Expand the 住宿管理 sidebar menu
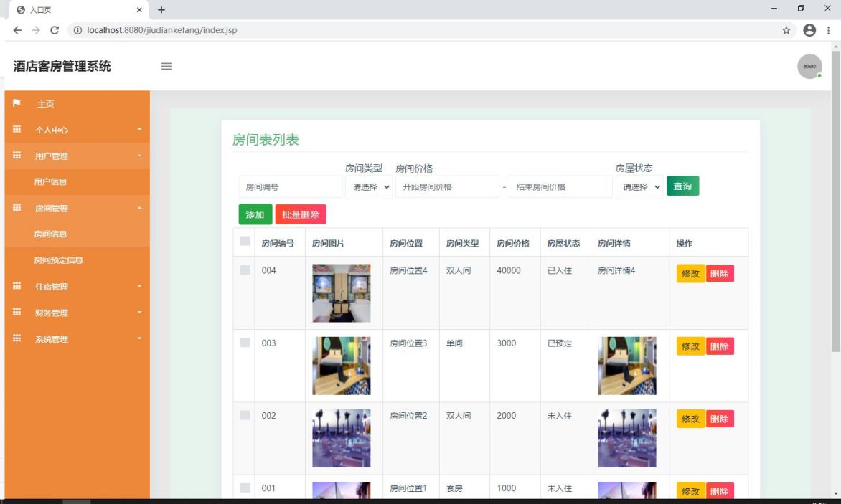This screenshot has height=504, width=841. (x=77, y=287)
